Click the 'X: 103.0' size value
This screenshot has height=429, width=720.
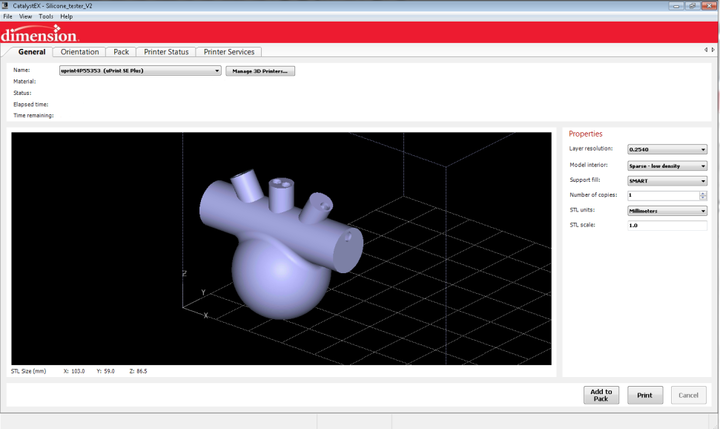click(x=74, y=371)
